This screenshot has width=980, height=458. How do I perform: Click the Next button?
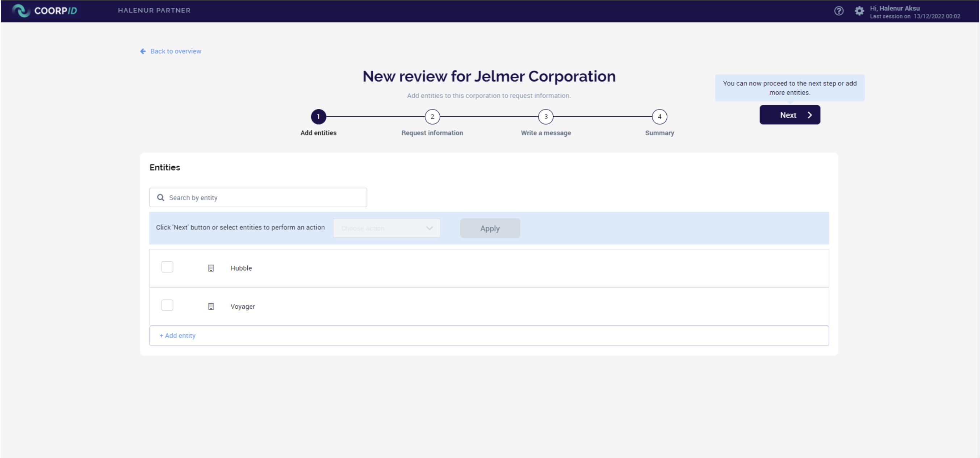tap(790, 115)
